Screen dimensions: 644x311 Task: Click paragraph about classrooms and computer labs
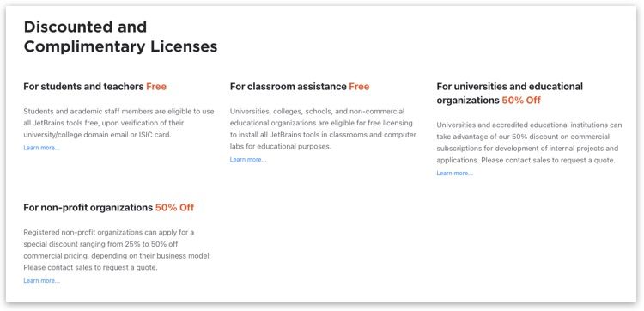tap(323, 129)
